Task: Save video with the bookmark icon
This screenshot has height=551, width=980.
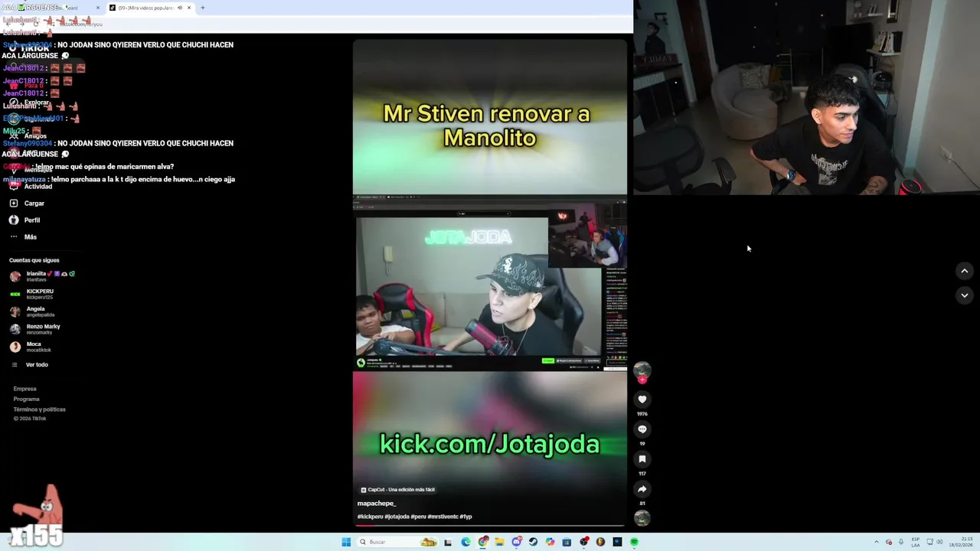Action: pyautogui.click(x=642, y=459)
